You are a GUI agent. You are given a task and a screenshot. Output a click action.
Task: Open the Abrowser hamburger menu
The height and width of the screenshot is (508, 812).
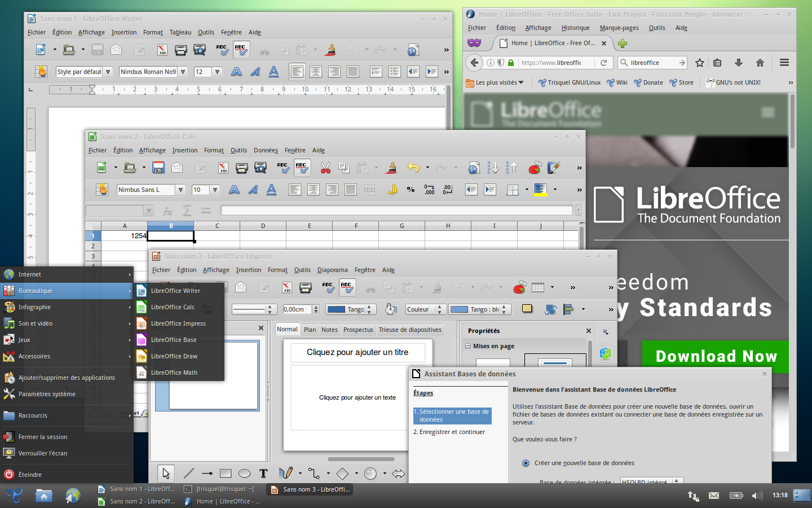(x=784, y=63)
